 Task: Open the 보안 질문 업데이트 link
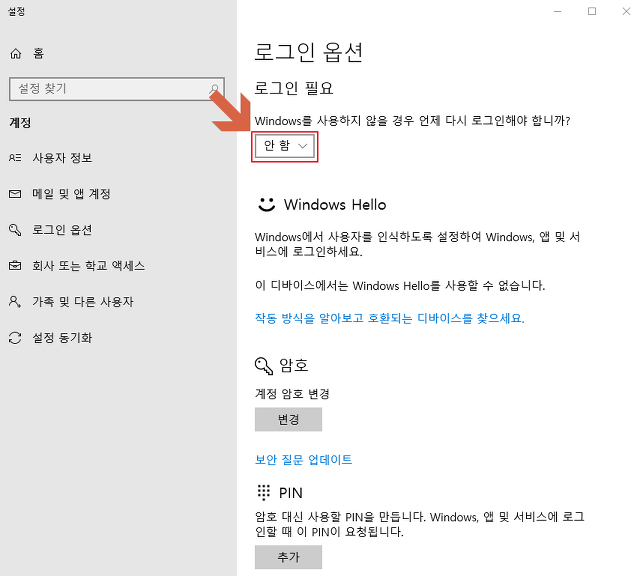pos(303,460)
